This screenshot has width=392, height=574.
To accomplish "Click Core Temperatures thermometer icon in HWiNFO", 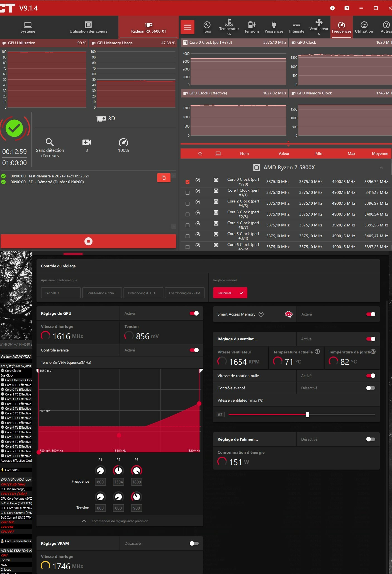I will [3, 541].
